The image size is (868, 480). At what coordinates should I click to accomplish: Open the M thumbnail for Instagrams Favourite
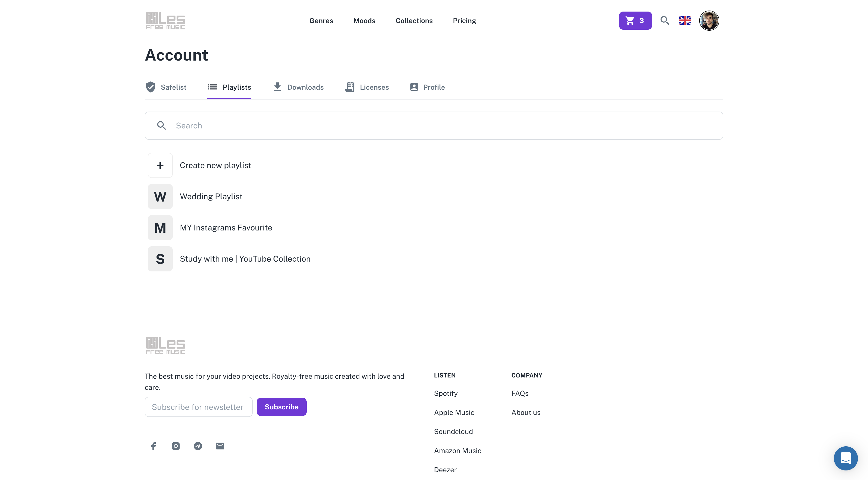(x=160, y=227)
